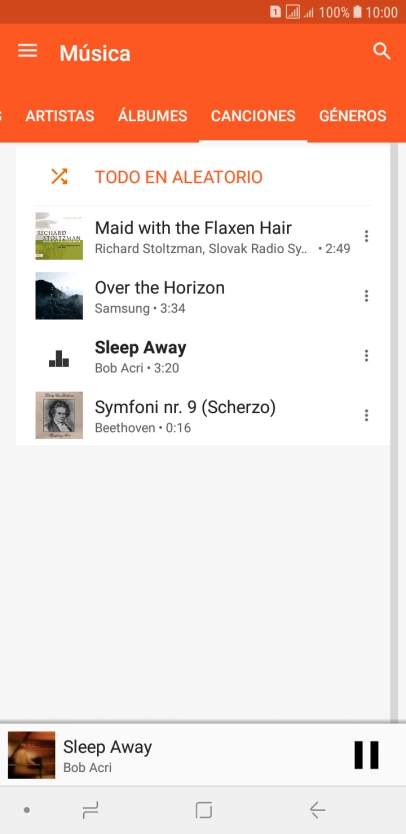This screenshot has width=406, height=834.
Task: Open the GÉNEROS tab
Action: click(353, 116)
